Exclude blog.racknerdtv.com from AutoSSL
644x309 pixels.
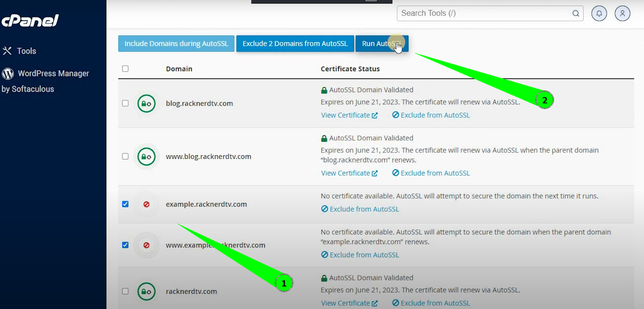(431, 115)
